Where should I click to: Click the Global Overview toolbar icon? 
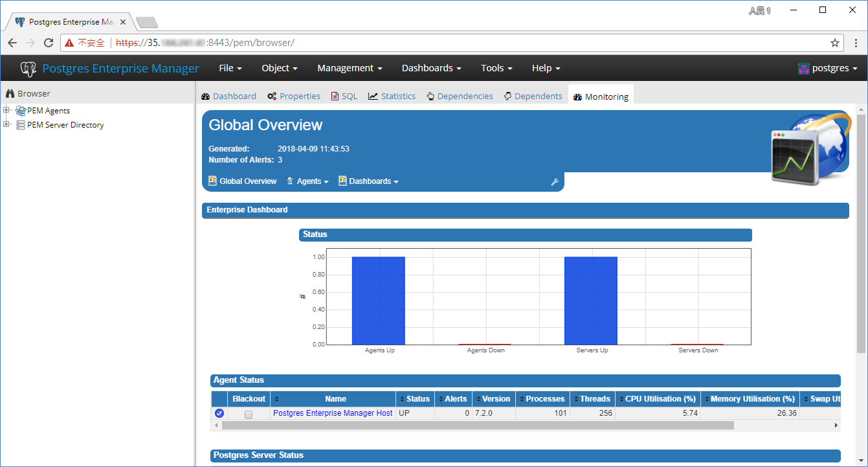(212, 181)
